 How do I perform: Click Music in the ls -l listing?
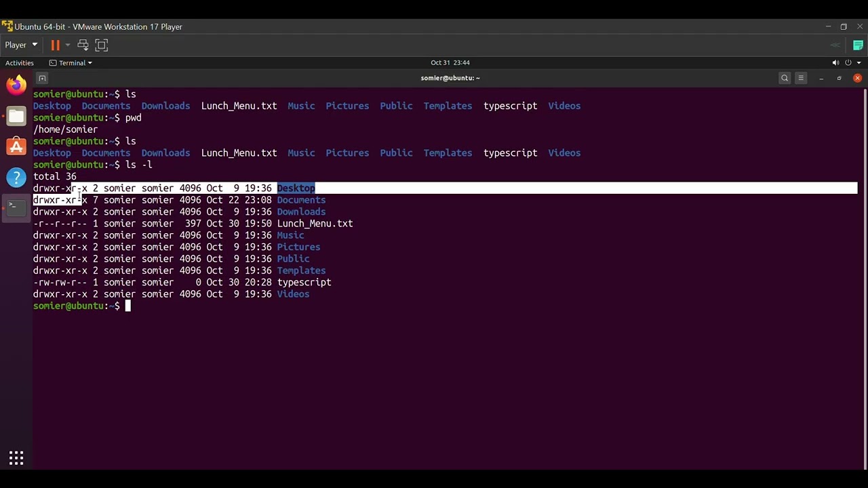[x=290, y=235]
